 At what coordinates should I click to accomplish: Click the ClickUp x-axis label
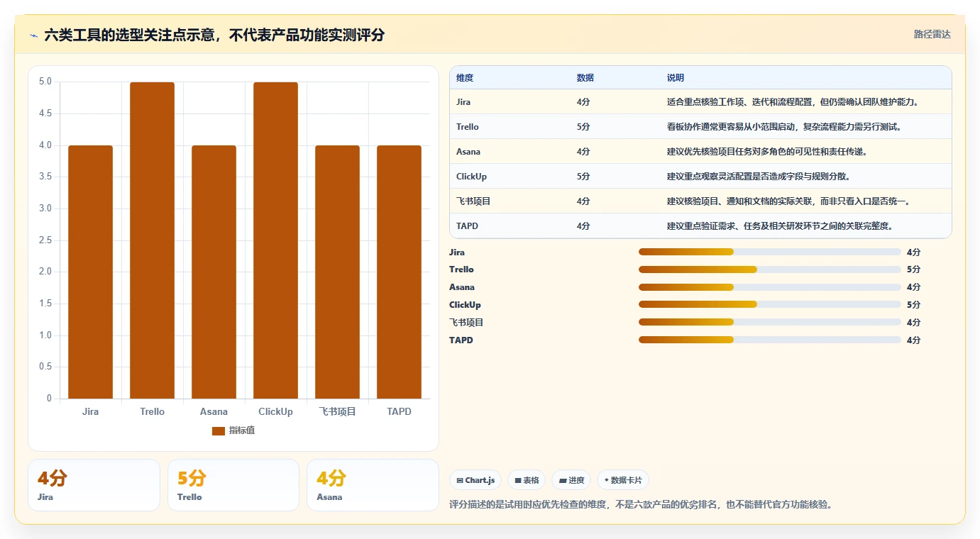275,412
